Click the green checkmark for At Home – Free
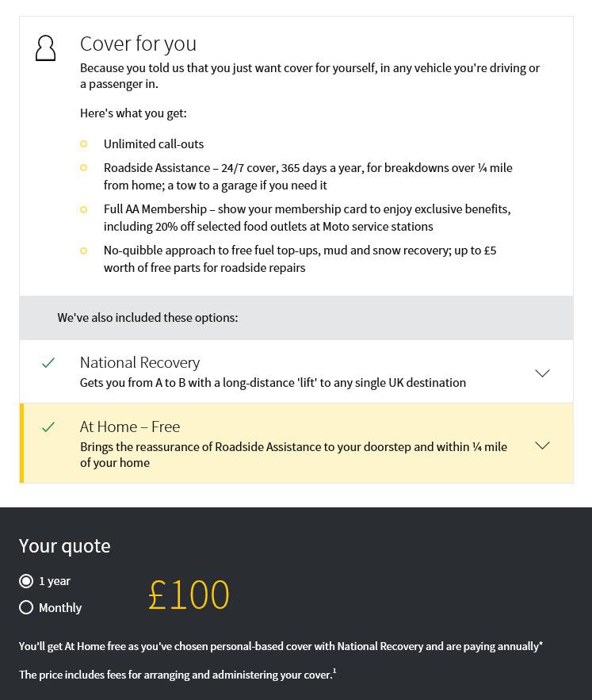The height and width of the screenshot is (700, 592). click(48, 427)
